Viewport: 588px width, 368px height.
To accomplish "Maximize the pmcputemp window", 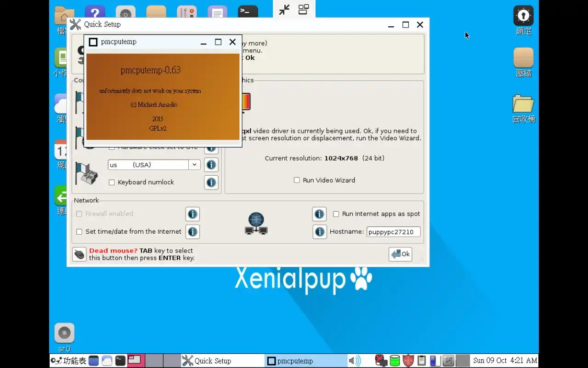I will (218, 42).
